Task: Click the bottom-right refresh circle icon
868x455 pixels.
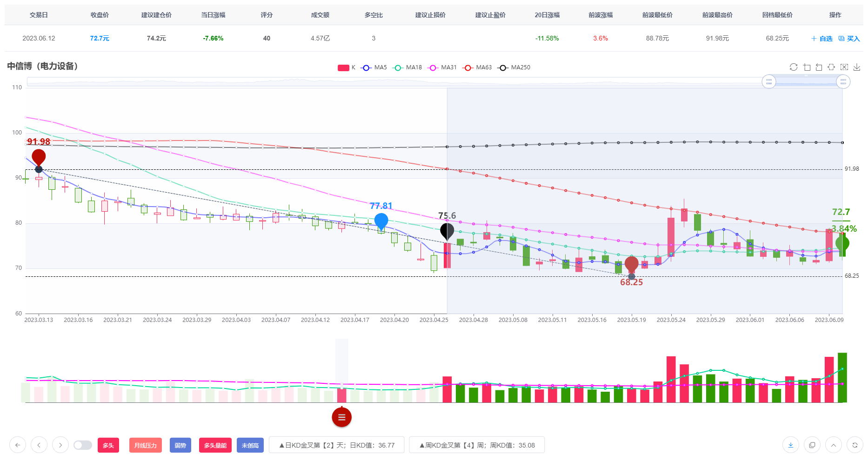Action: pos(855,445)
